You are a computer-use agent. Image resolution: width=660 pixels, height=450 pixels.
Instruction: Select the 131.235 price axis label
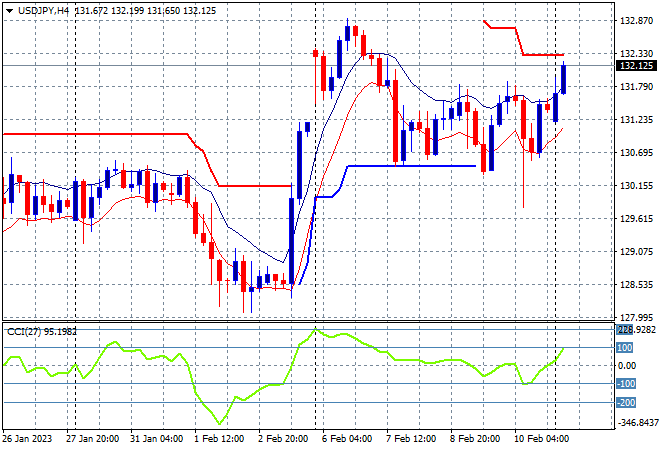point(636,120)
